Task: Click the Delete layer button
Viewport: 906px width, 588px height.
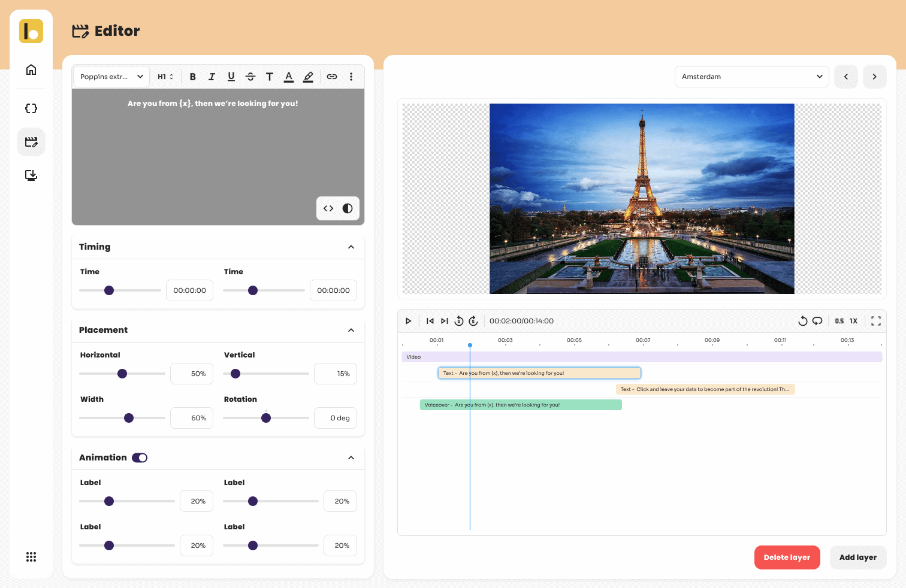Action: 787,557
